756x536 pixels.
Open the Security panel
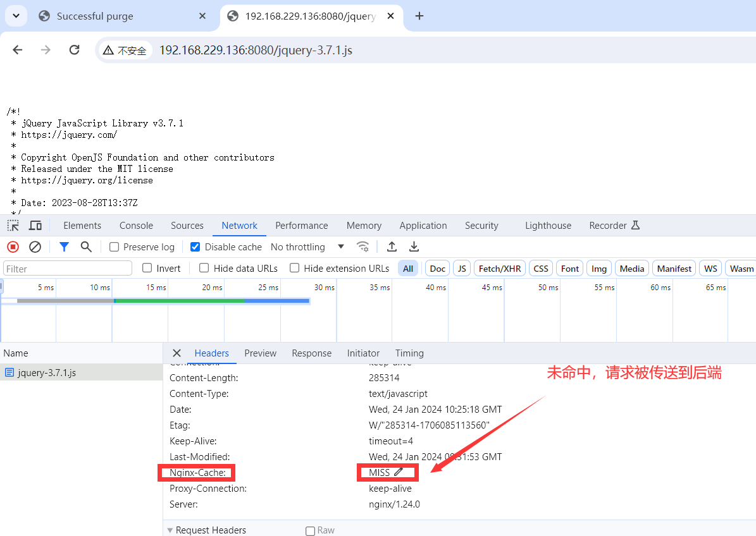[481, 226]
